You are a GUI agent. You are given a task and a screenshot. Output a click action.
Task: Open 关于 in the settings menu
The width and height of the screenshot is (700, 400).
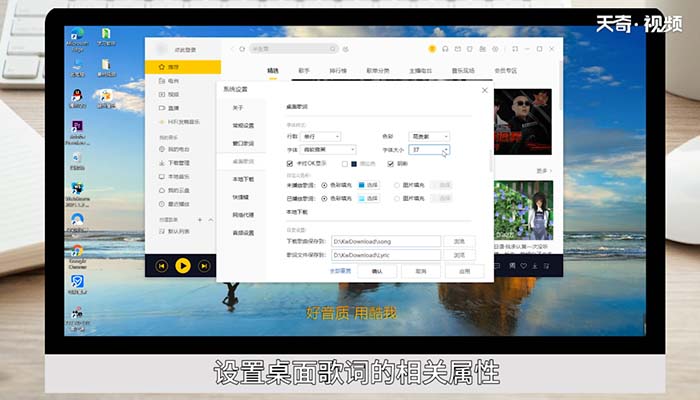[238, 108]
